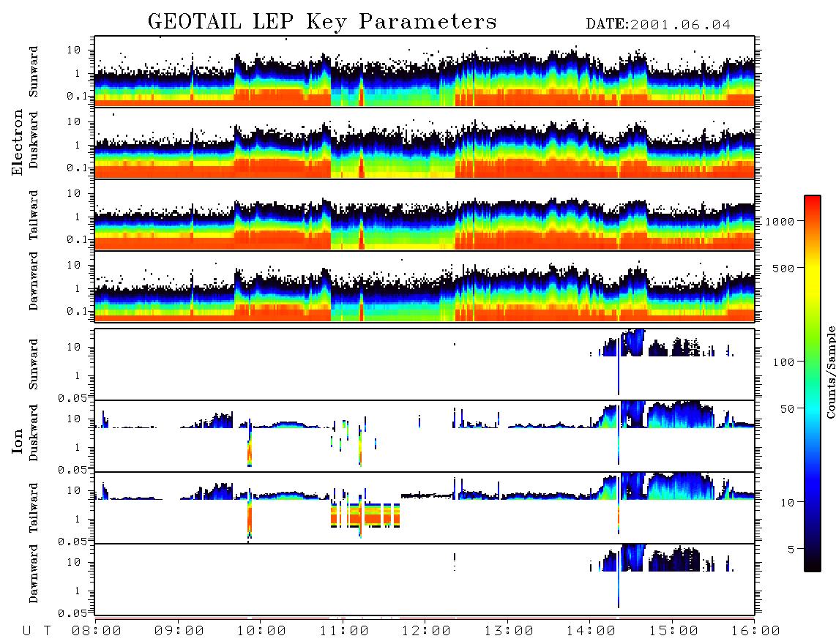Screen dimensions: 836x644
Task: Click the "0.05" tick of Ion Dawnward axis
Action: tap(72, 613)
